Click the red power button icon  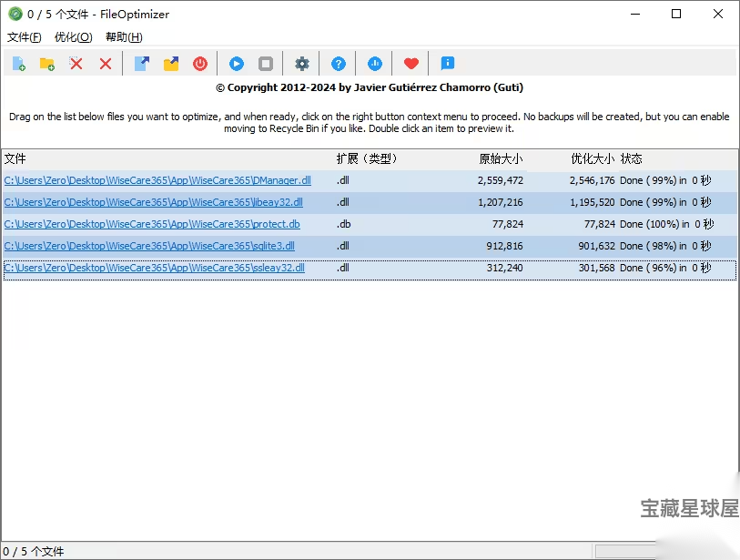pos(200,63)
